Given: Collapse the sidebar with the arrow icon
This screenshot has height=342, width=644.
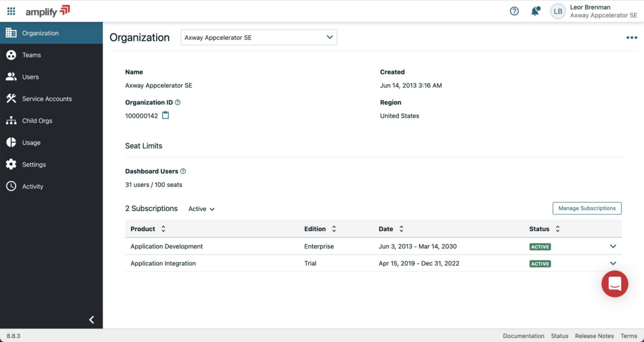Looking at the screenshot, I should tap(91, 320).
